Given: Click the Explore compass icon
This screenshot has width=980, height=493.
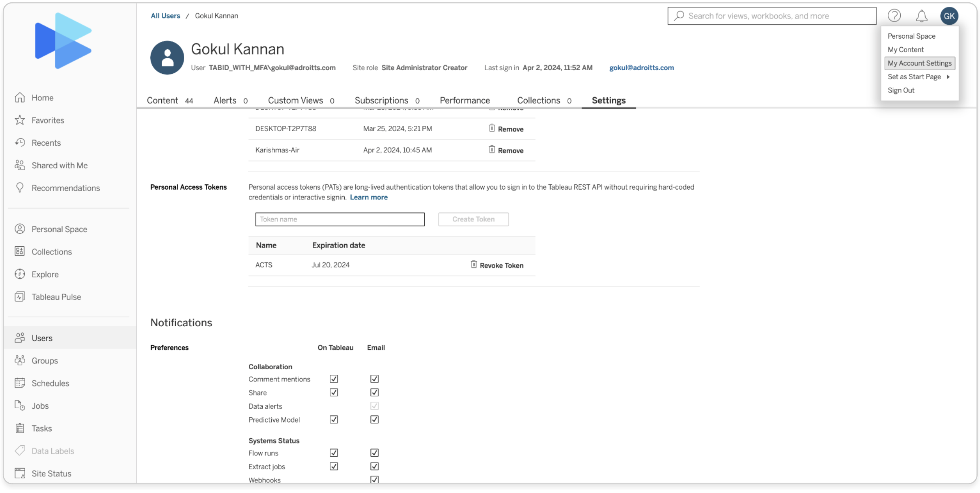Looking at the screenshot, I should 20,274.
